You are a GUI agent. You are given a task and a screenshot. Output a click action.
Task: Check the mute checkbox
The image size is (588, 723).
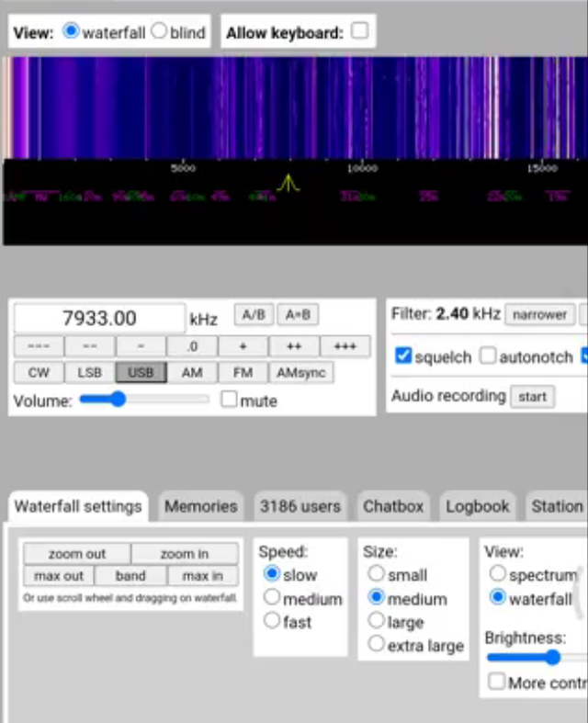229,400
